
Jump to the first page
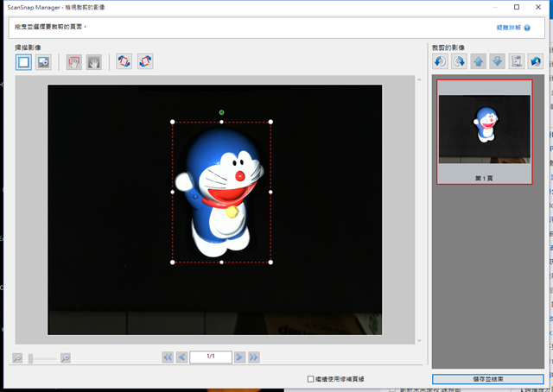(168, 357)
